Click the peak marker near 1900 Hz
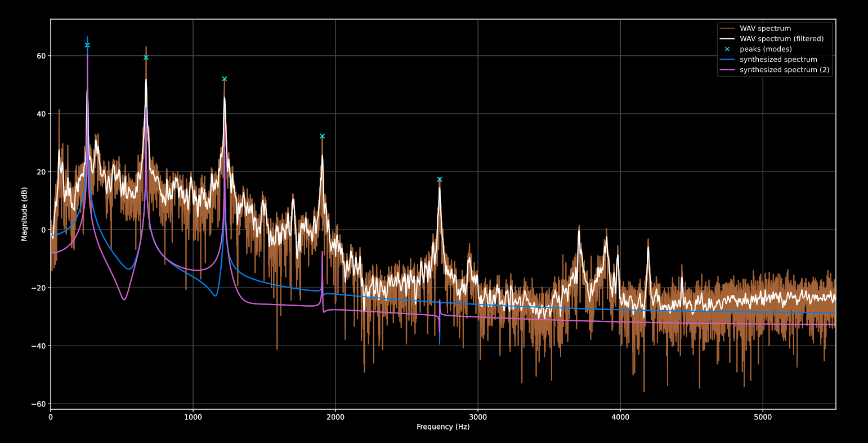This screenshot has width=868, height=443. (x=322, y=136)
